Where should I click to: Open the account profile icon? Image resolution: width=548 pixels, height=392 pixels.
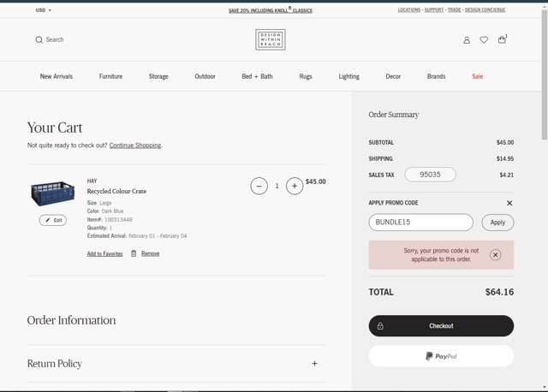click(x=467, y=40)
